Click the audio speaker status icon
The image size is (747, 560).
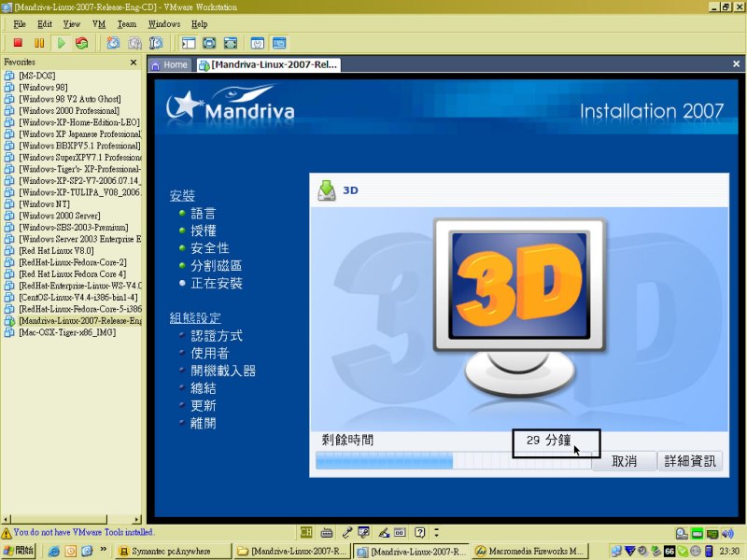click(727, 534)
